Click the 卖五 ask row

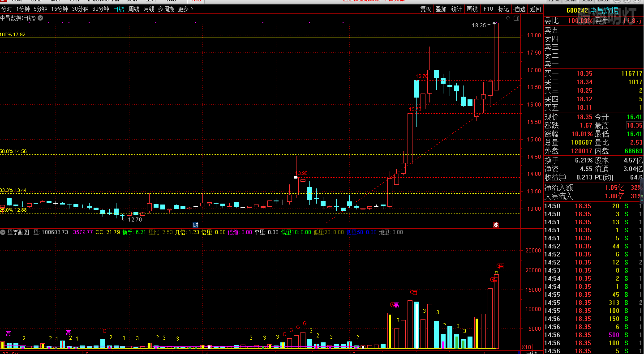point(593,30)
